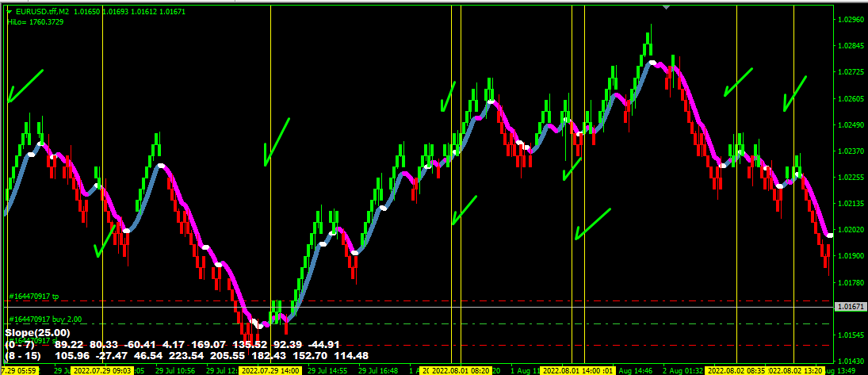Click price scale label 1.02605
The width and height of the screenshot is (868, 375).
click(851, 98)
